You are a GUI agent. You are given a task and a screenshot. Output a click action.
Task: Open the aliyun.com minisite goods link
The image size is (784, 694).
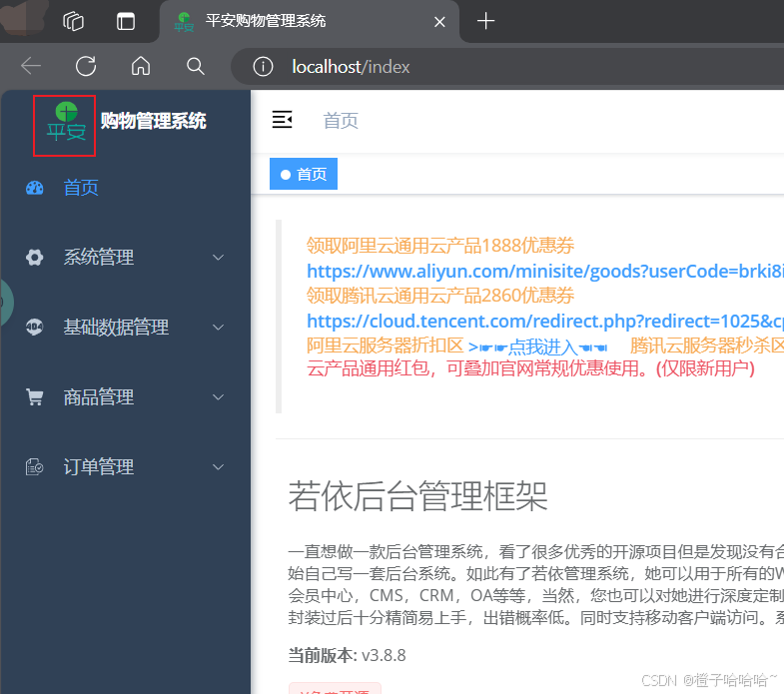point(545,271)
